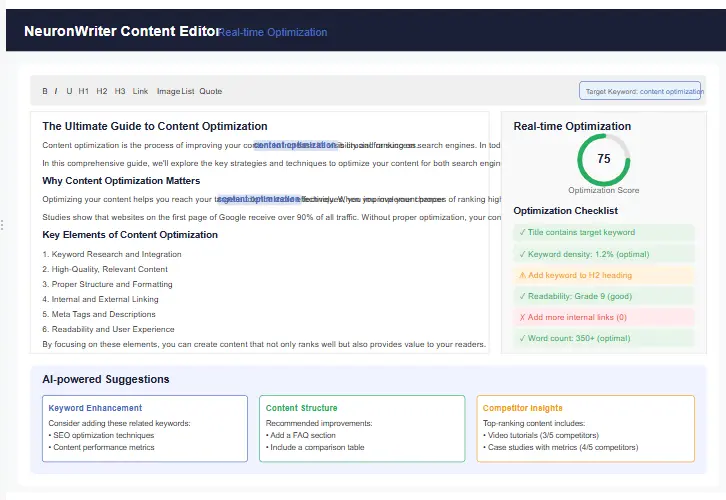Screen dimensions: 726x500
Task: Click the paragraph starting 'In this comprehensive guide'
Action: (x=271, y=163)
